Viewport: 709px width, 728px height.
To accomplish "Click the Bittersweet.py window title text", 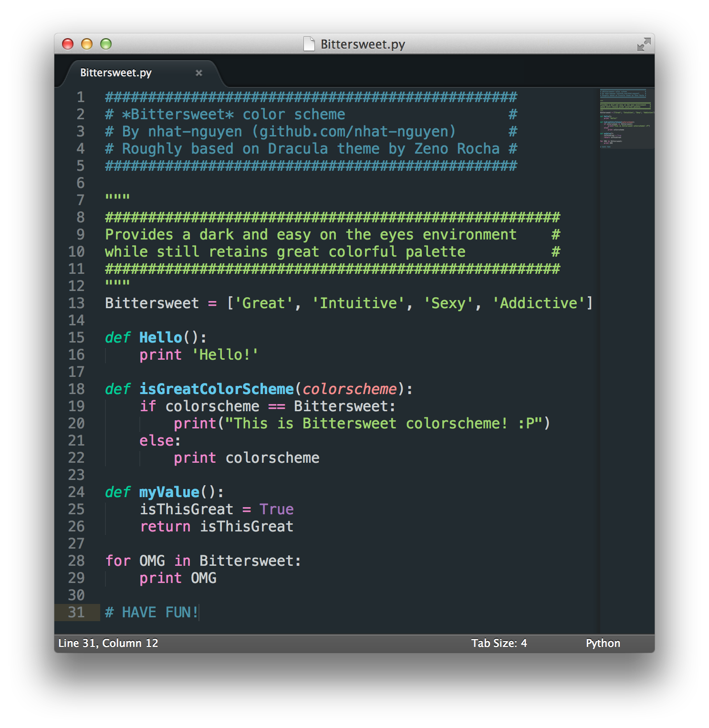I will [363, 44].
